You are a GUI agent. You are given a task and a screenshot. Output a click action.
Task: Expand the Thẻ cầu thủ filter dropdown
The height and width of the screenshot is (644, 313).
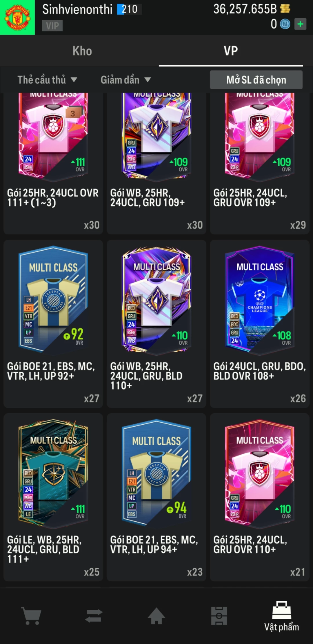click(x=47, y=80)
